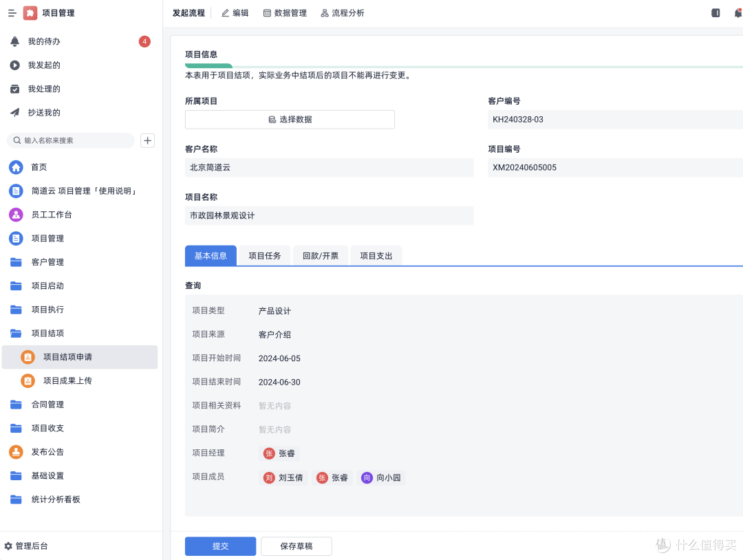Switch to the 项目任务 tab
Screen dimensions: 743x560
(x=264, y=256)
